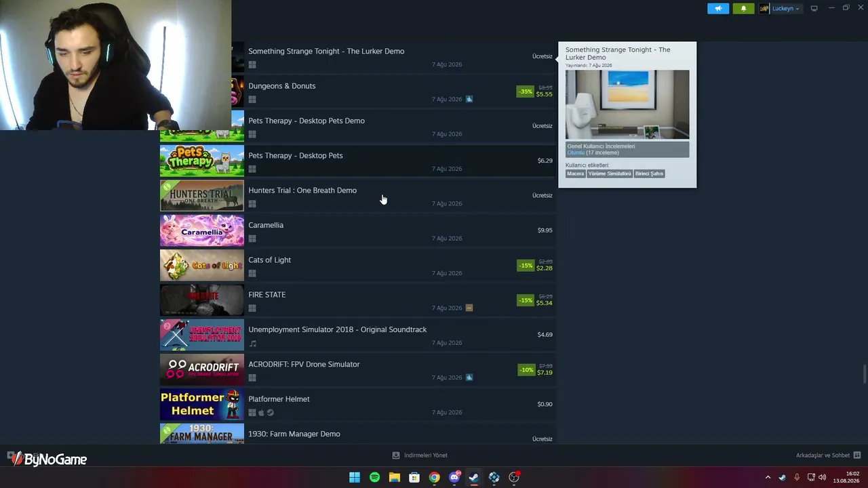The image size is (868, 488).
Task: Click the page scrollbar thumb at the right edge
Action: (864, 374)
